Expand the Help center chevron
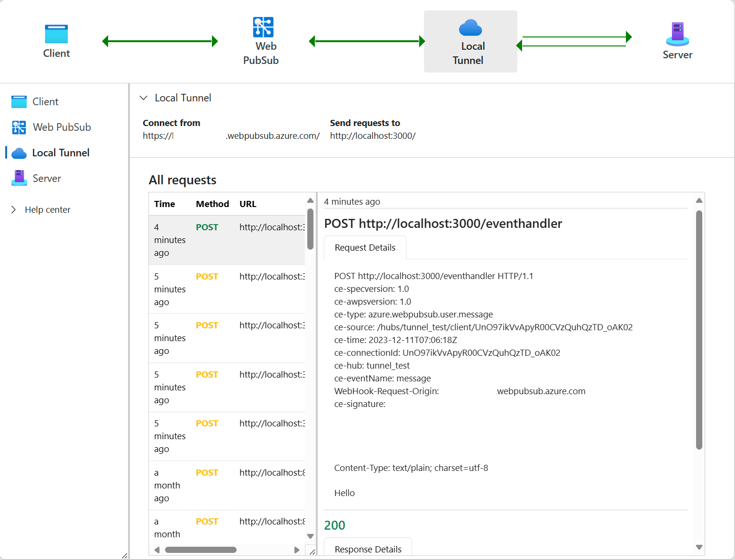Image resolution: width=735 pixels, height=560 pixels. click(13, 209)
